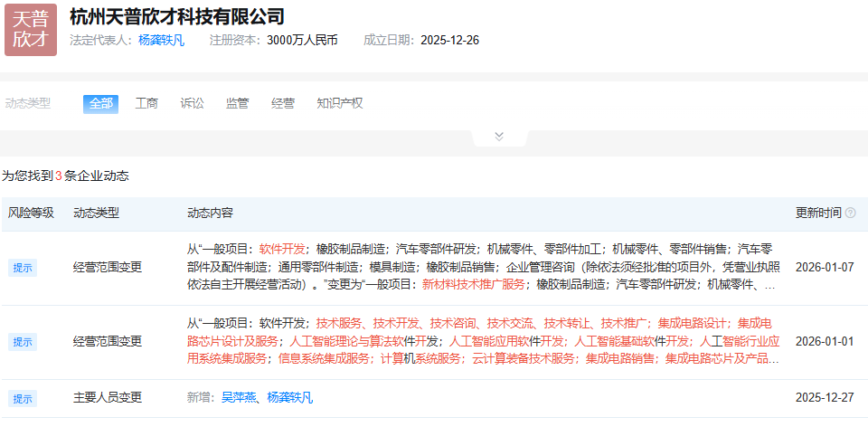Open legal representative 杨龚轶凡 link in header
Image resolution: width=868 pixels, height=427 pixels.
tap(161, 40)
